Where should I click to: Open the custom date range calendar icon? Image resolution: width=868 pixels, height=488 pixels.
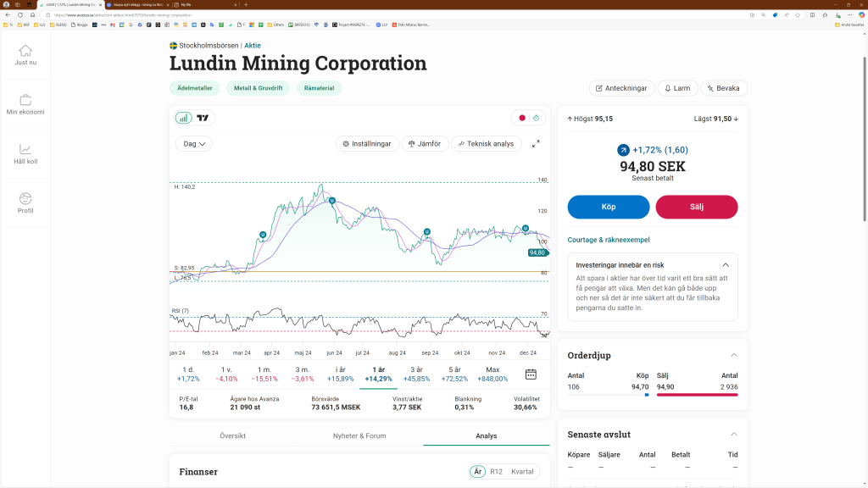(531, 374)
